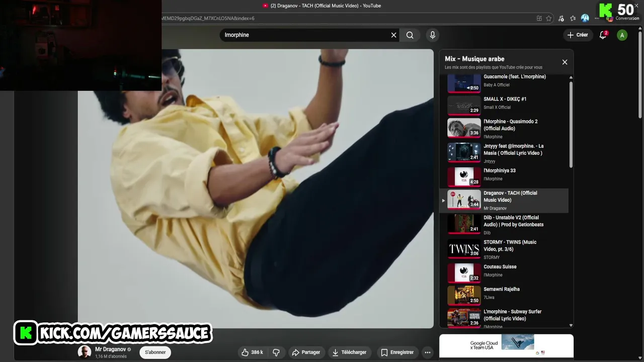644x362 pixels.
Task: Open the more actions ellipsis below video
Action: [427, 352]
